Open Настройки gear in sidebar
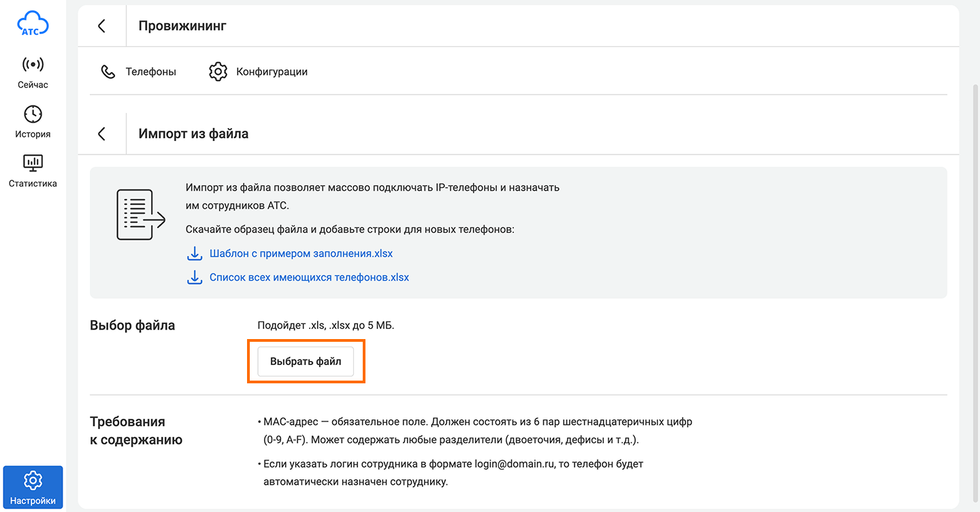This screenshot has width=980, height=512. click(33, 481)
